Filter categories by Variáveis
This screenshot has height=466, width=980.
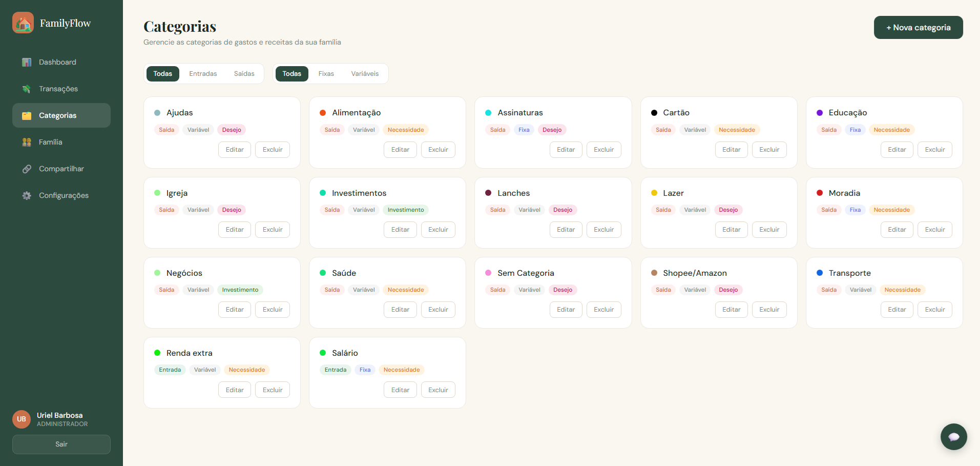pyautogui.click(x=365, y=74)
